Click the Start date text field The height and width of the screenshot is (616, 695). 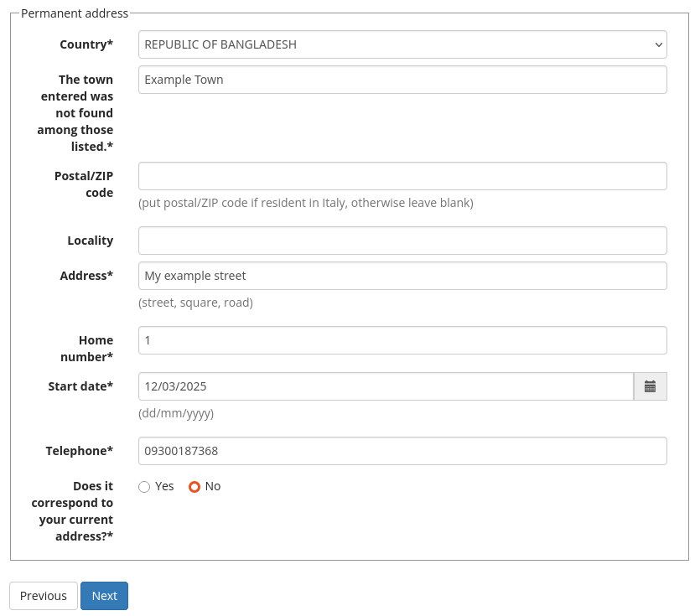[386, 386]
